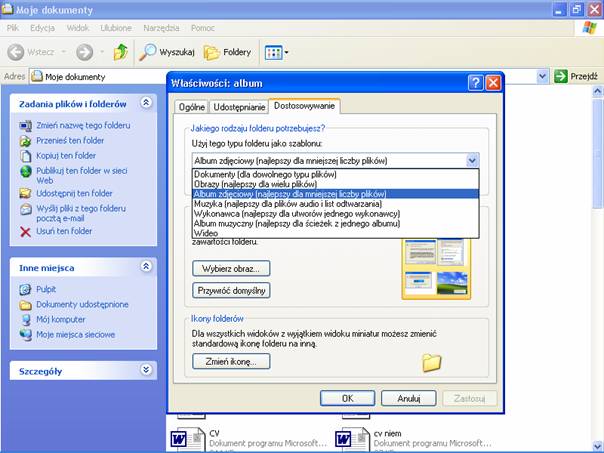Click Usuń ten folder red X
The width and height of the screenshot is (604, 453).
(26, 231)
